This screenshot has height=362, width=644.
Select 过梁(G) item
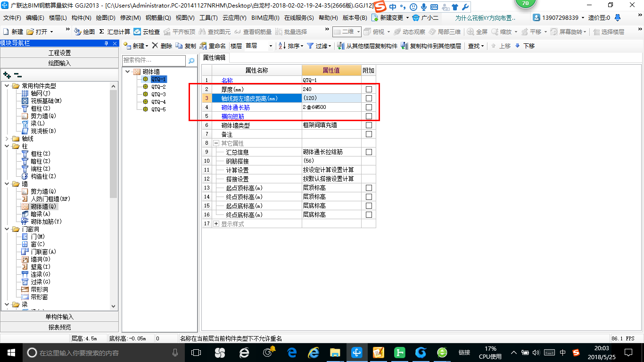coord(41,282)
